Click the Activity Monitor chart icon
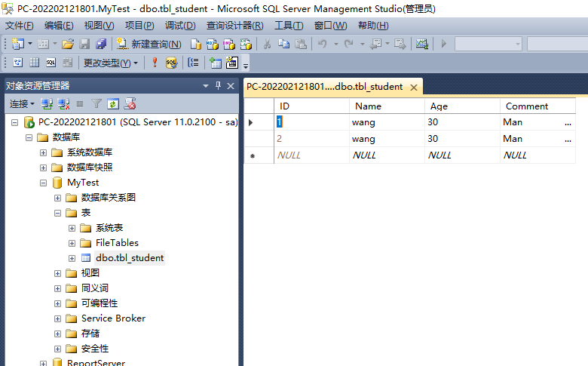Screen dimensions: 588x366 [x=422, y=45]
